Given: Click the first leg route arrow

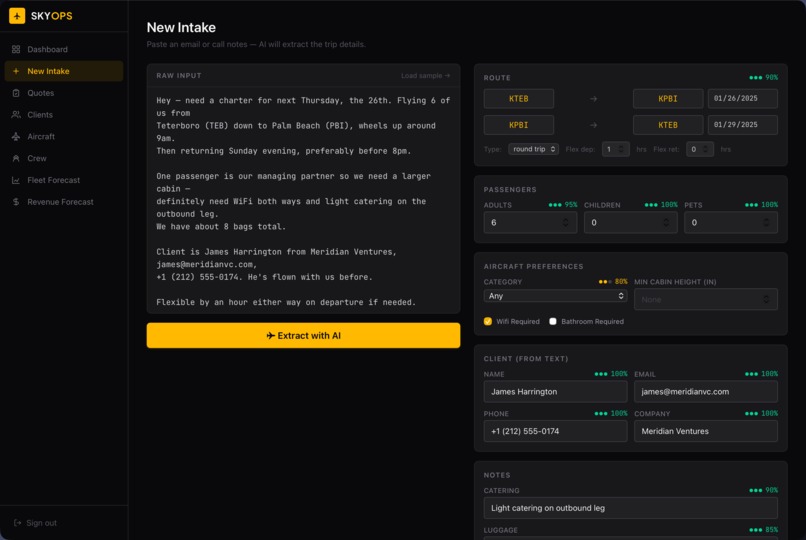Looking at the screenshot, I should (593, 99).
